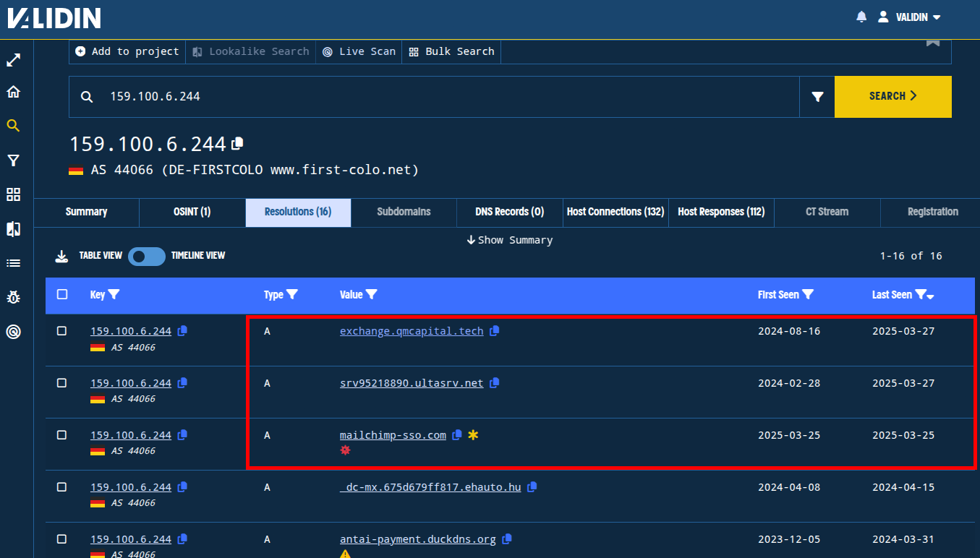Image resolution: width=980 pixels, height=558 pixels.
Task: Open the DNS Records (0) tab
Action: 510,212
